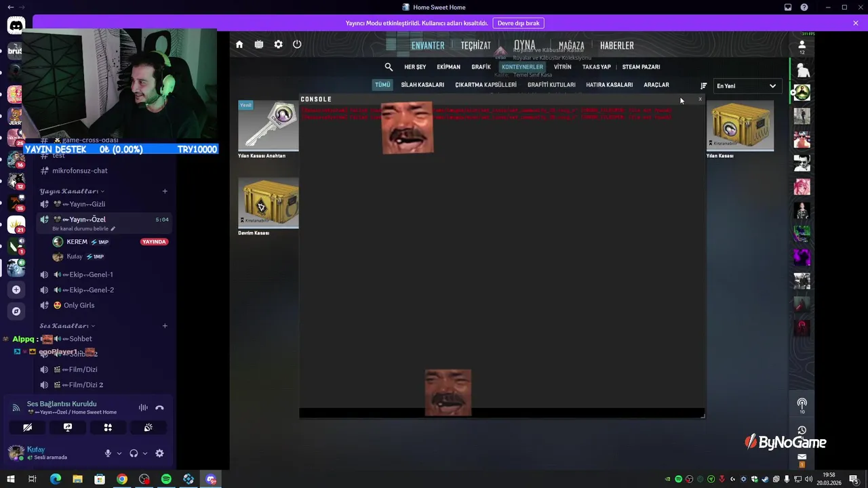The height and width of the screenshot is (488, 868).
Task: Disconnect from the voice channel in Discord
Action: pos(159,408)
